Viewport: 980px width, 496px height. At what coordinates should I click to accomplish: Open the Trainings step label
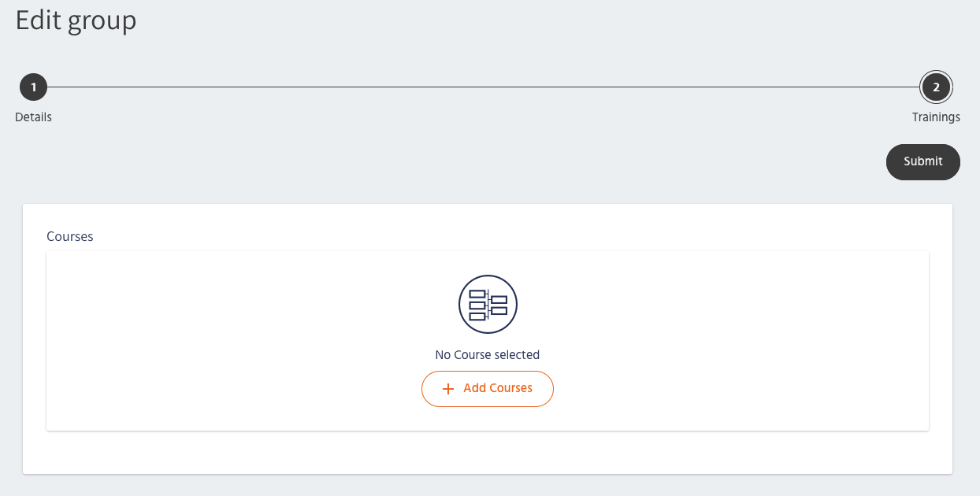click(936, 117)
